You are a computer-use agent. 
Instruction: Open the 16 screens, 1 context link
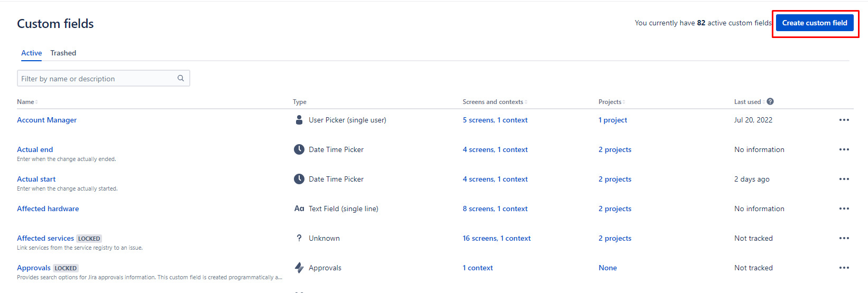[x=496, y=238]
